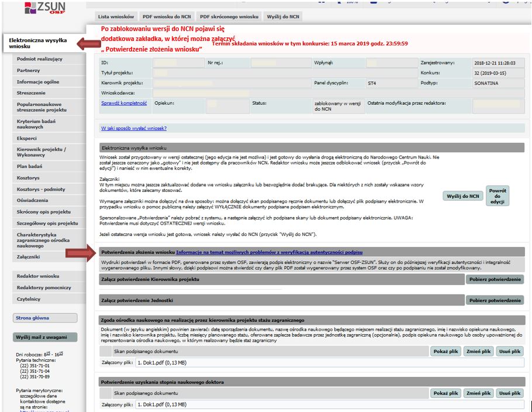Viewport: 532px width, 412px height.
Task: Go to Podmiot realizujący section
Action: (49, 59)
